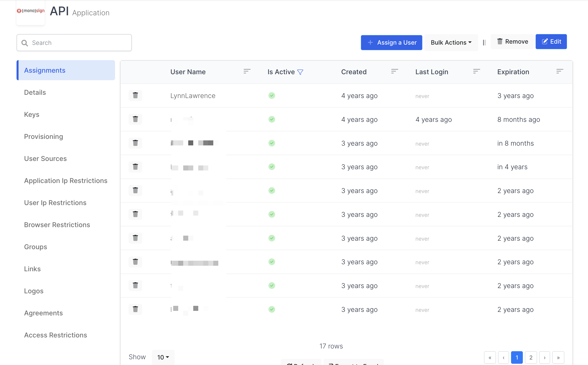This screenshot has width=588, height=365.
Task: Click the Is Active filter funnel icon
Action: (300, 72)
